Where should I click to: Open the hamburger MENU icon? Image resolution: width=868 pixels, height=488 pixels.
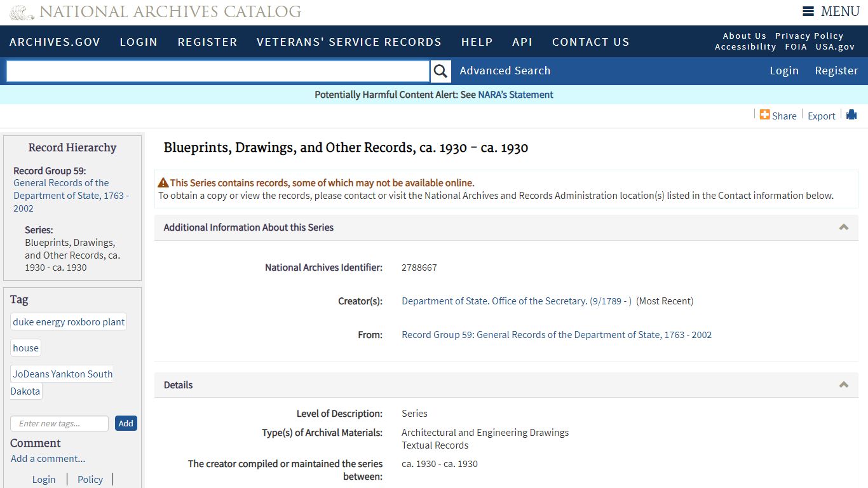coord(808,11)
